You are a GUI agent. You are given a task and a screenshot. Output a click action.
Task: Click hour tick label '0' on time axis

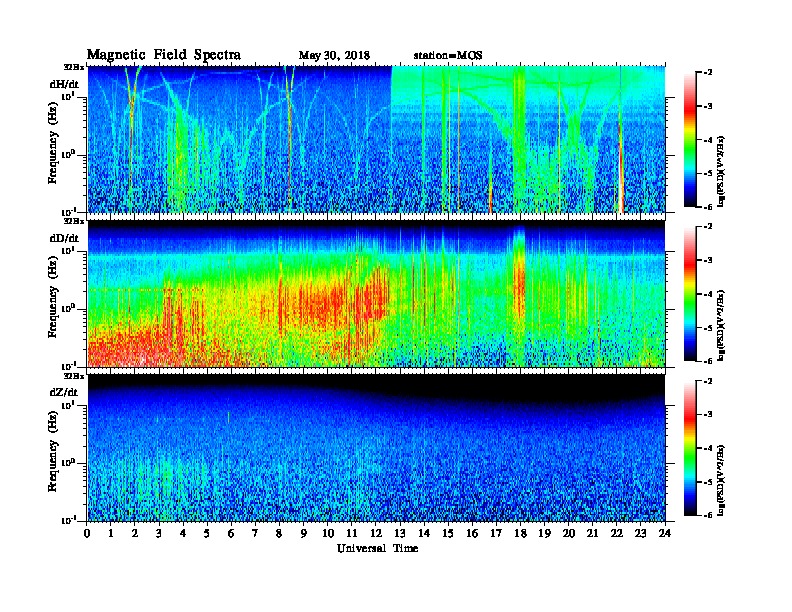87,533
